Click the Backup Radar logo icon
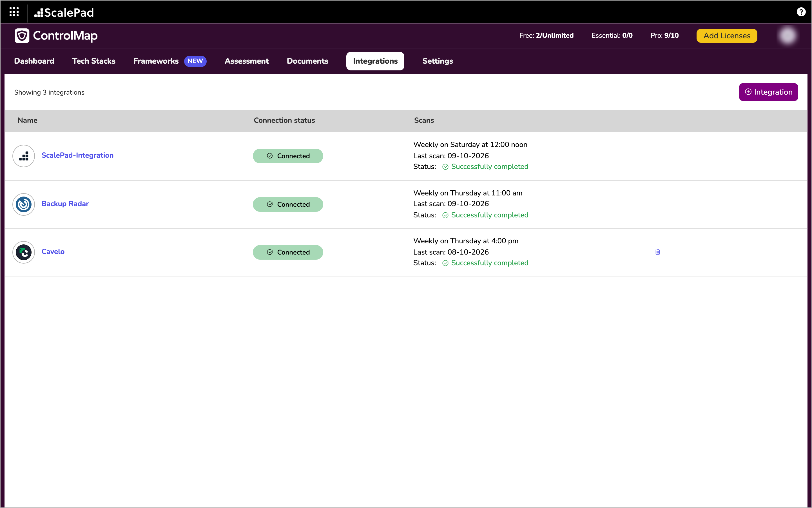 click(24, 204)
